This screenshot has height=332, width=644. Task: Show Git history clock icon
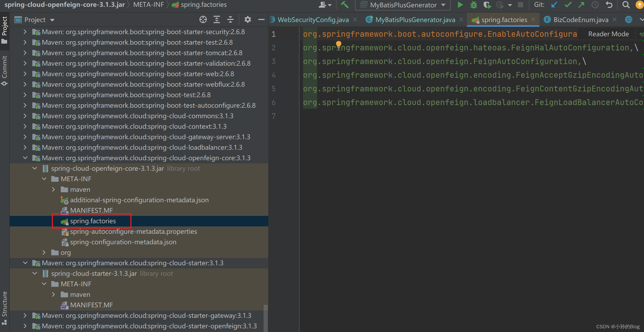coord(595,5)
